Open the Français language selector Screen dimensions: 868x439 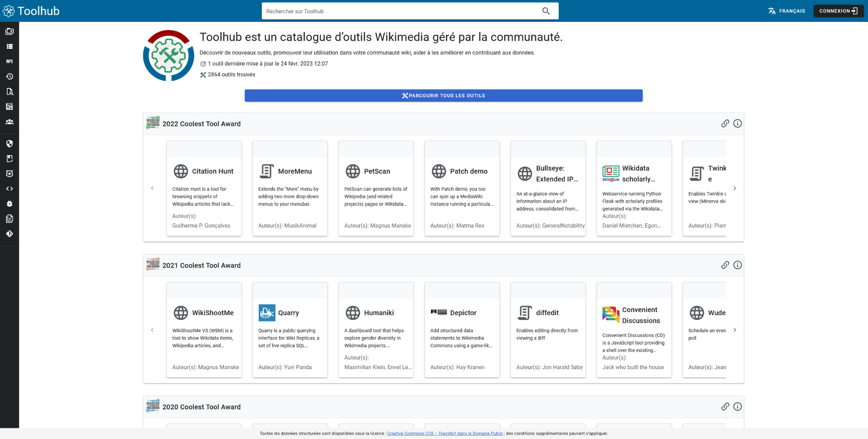click(x=787, y=11)
